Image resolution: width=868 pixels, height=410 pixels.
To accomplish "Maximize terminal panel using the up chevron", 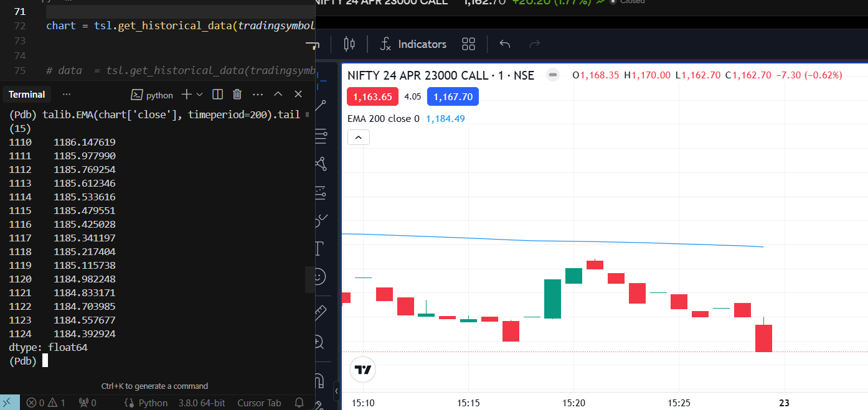I will 278,95.
